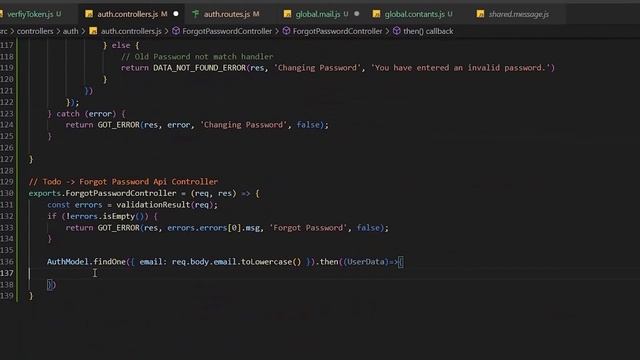Click 'Old Password not match handler' comment
The height and width of the screenshot is (360, 640).
[x=197, y=56]
